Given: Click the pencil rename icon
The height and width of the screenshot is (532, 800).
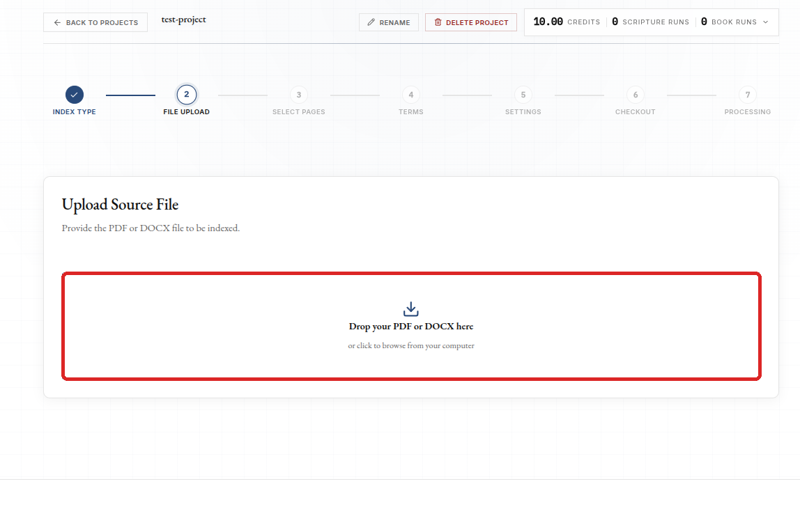Looking at the screenshot, I should click(371, 22).
